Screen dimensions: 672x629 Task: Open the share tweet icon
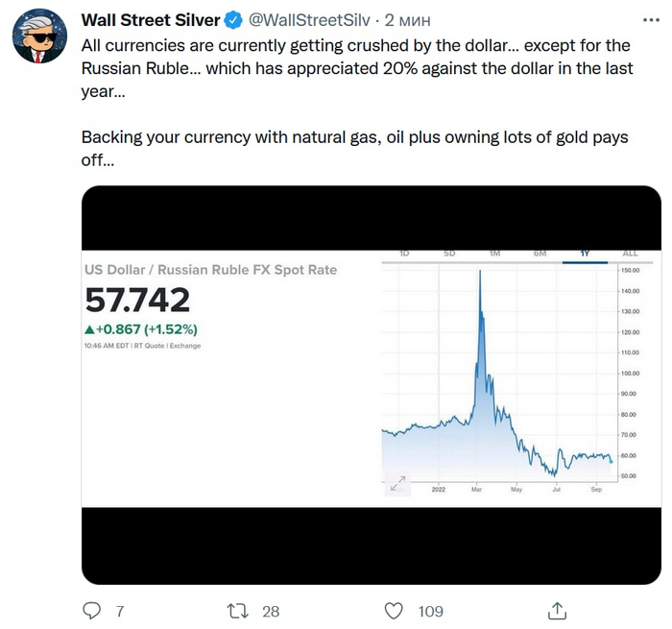pyautogui.click(x=556, y=610)
